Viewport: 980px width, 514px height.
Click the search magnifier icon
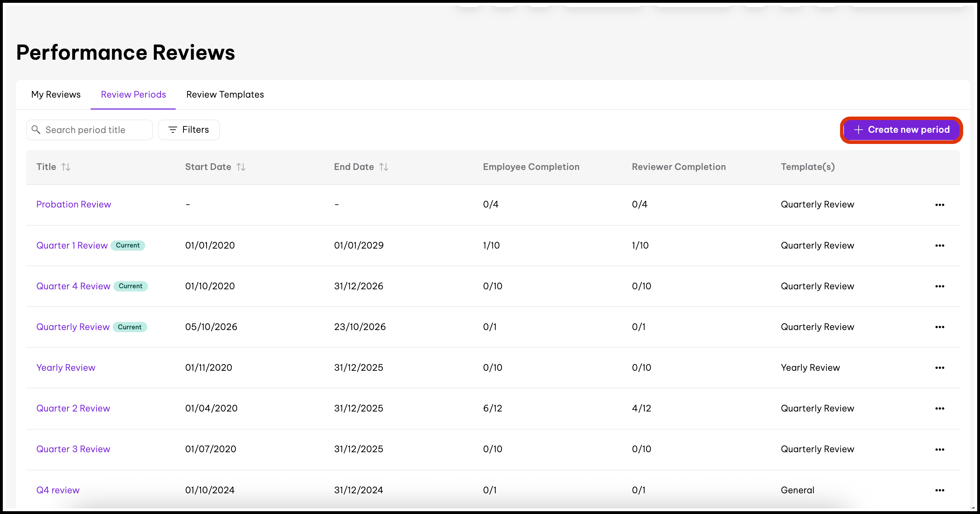[x=36, y=130]
